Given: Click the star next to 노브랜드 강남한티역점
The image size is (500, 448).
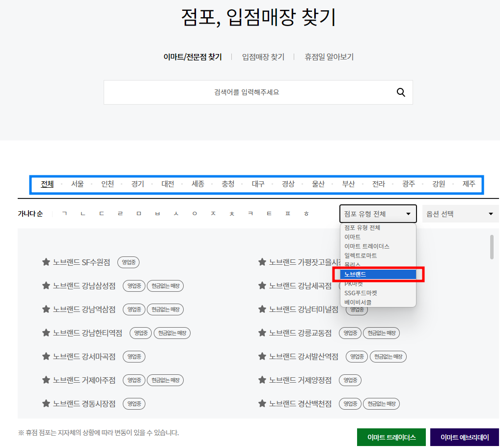Looking at the screenshot, I should 46,333.
